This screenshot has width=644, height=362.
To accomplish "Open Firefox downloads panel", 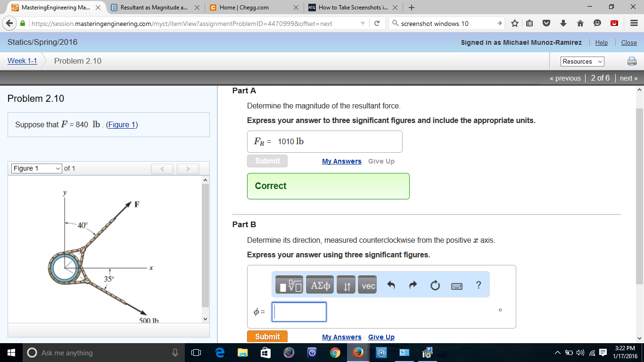I will [563, 24].
